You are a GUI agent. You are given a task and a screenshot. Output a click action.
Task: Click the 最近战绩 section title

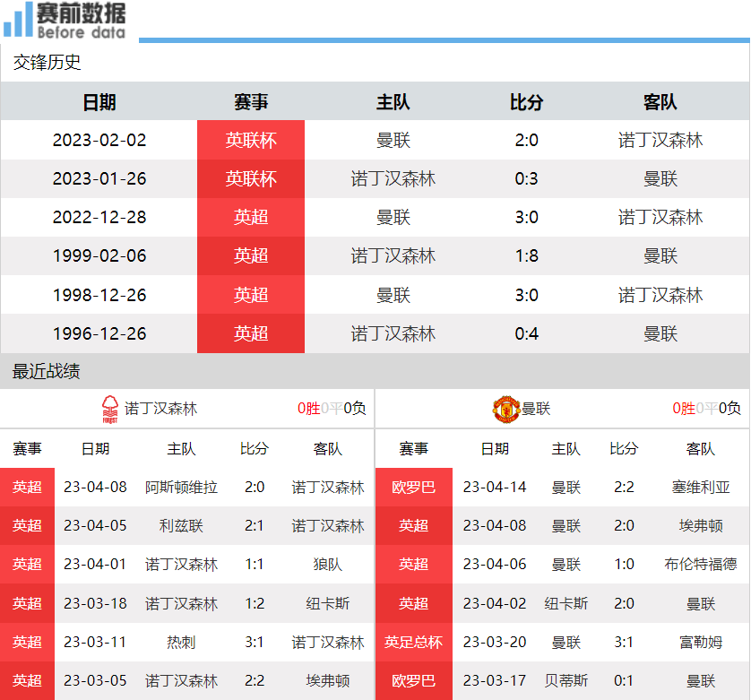click(46, 371)
